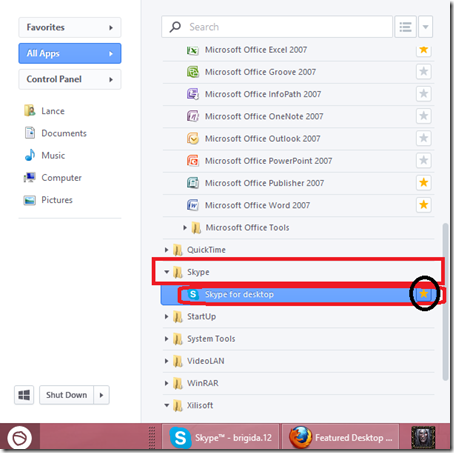The width and height of the screenshot is (454, 453).
Task: Expand the Microsoft Office Tools arrow
Action: (x=185, y=228)
